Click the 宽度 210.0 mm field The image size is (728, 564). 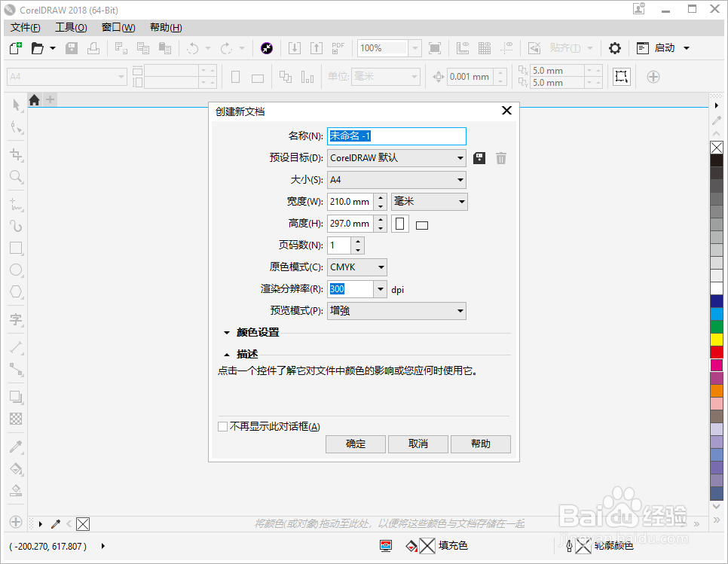(x=350, y=202)
